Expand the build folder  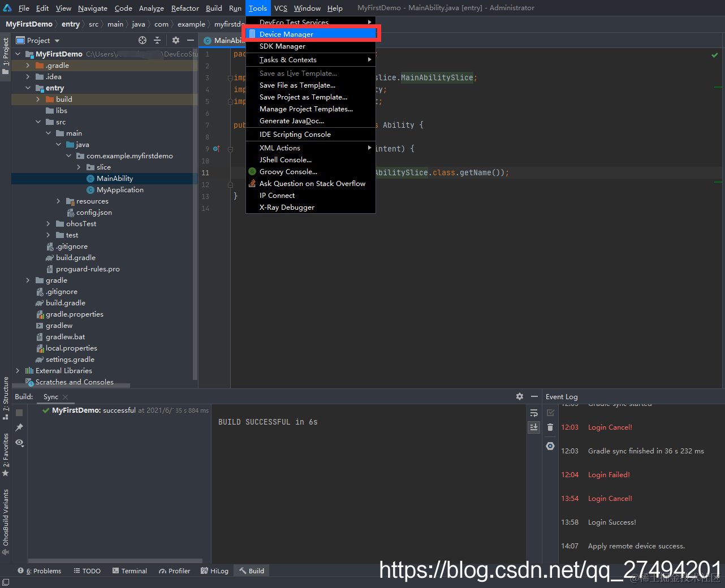point(38,100)
